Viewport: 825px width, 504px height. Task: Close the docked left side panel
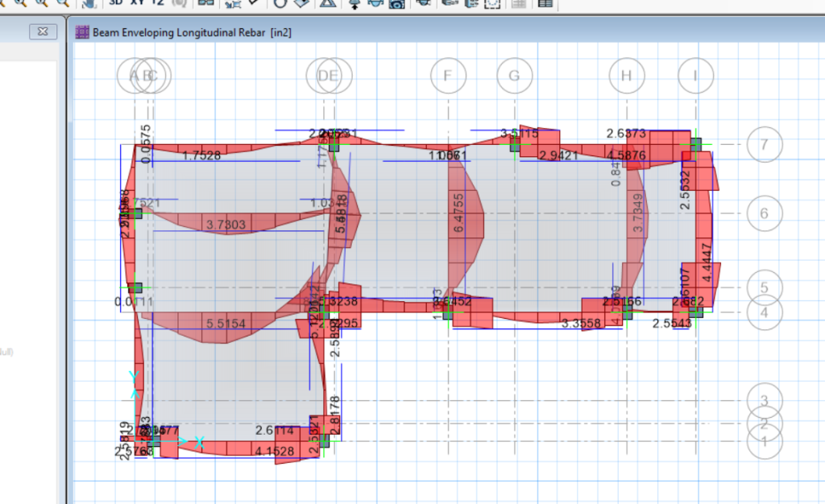click(44, 31)
